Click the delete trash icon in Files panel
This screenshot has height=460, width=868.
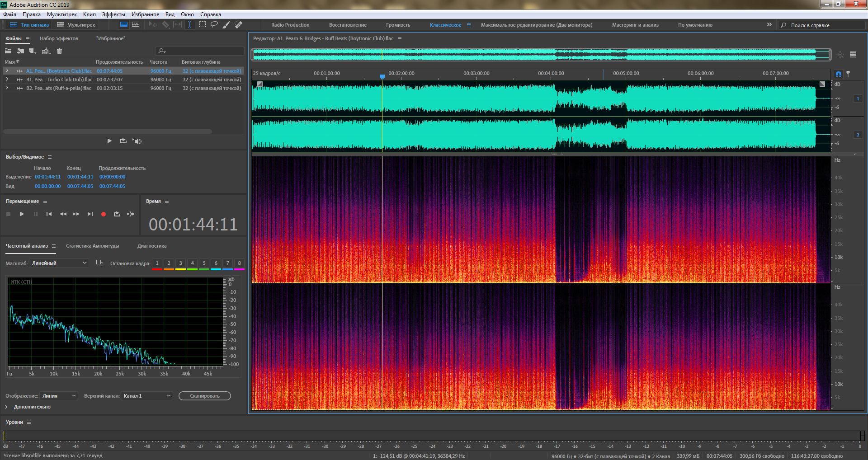59,52
